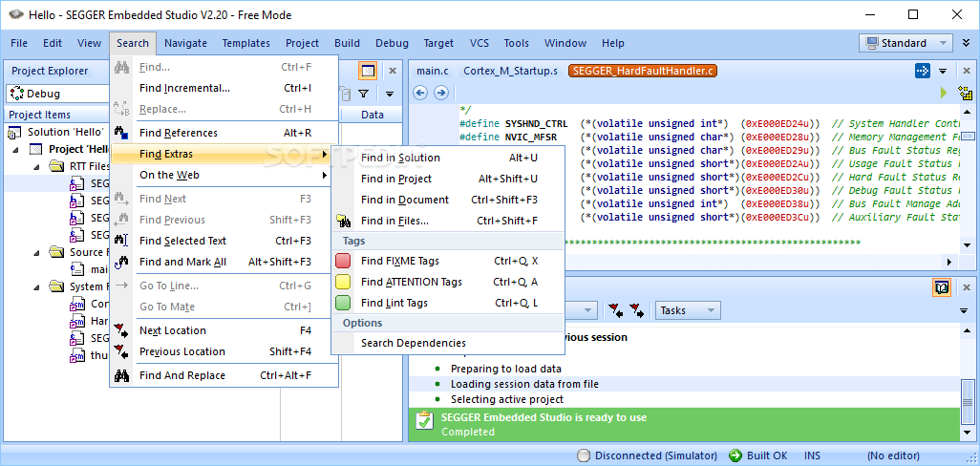Screen dimensions: 980x466
Task: Open the Project Explorer options dropdown arrow
Action: (x=390, y=94)
